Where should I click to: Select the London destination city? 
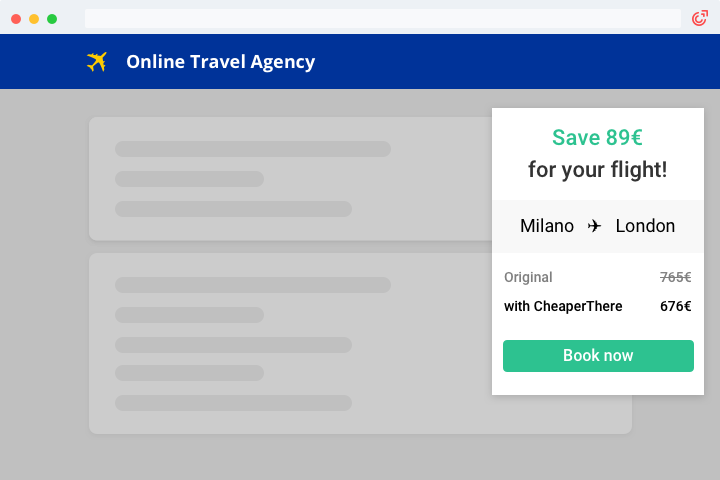[x=645, y=226]
